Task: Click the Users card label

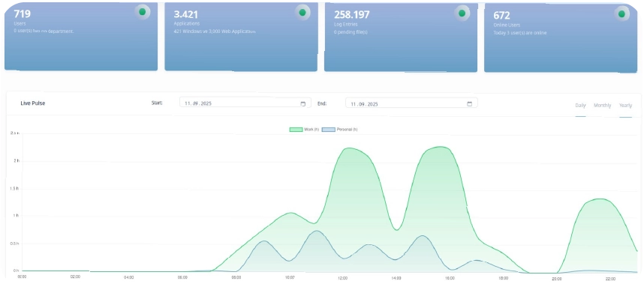Action: point(20,23)
